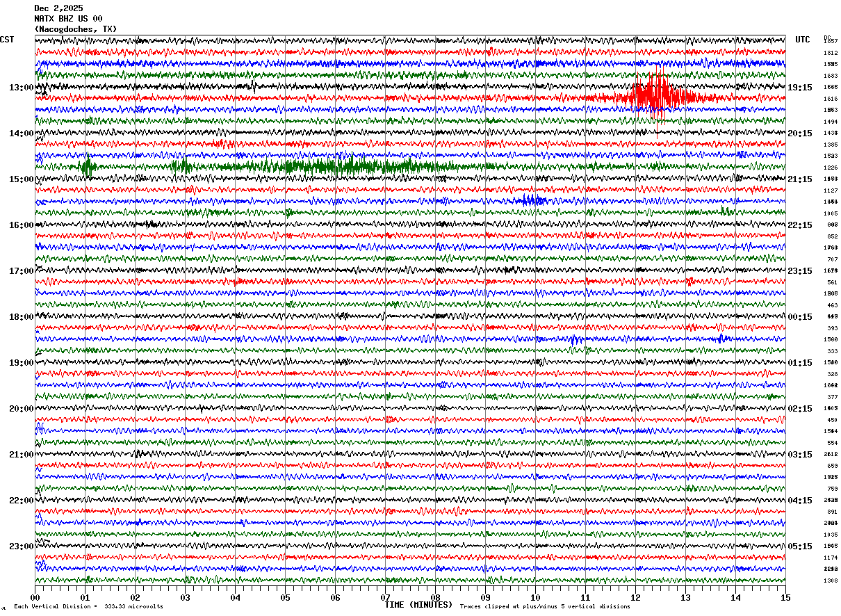Click the DC offset value '1005'

[831, 213]
